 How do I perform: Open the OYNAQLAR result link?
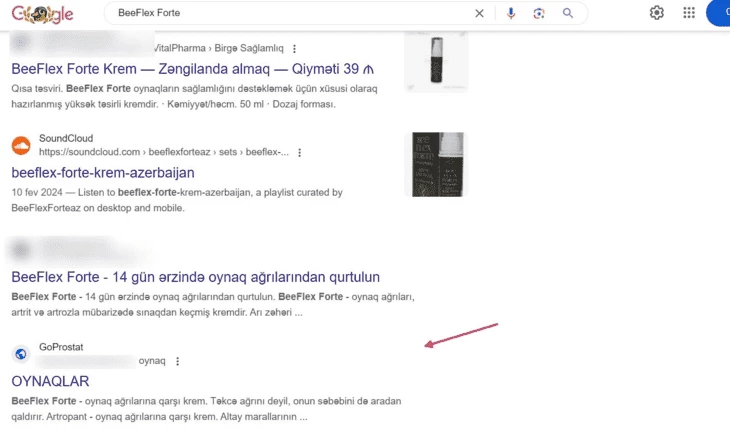tap(50, 381)
